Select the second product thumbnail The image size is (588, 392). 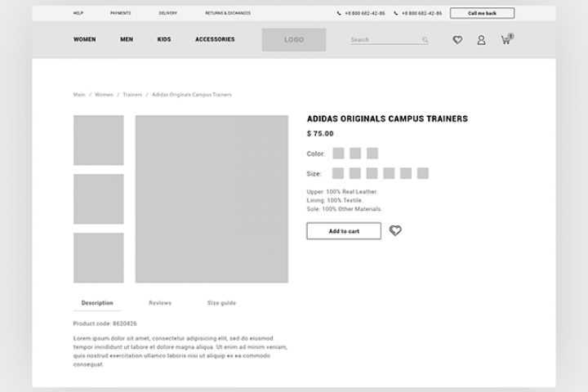pos(99,199)
